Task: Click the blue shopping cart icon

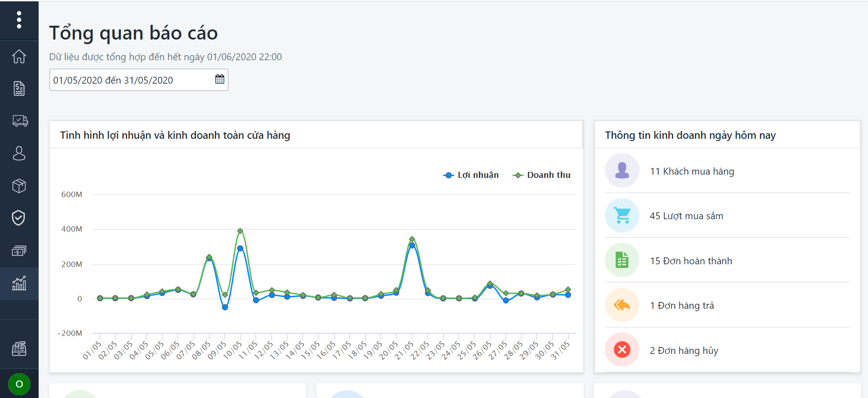Action: point(622,215)
